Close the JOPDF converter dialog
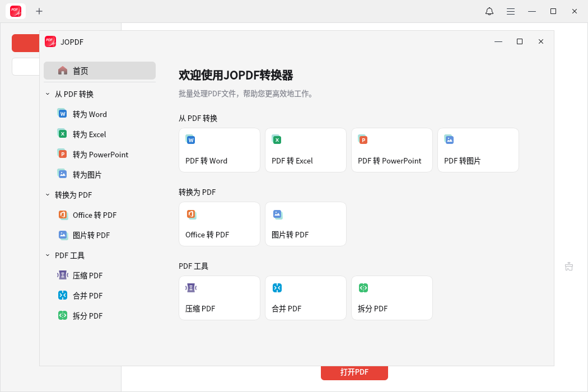 point(541,41)
